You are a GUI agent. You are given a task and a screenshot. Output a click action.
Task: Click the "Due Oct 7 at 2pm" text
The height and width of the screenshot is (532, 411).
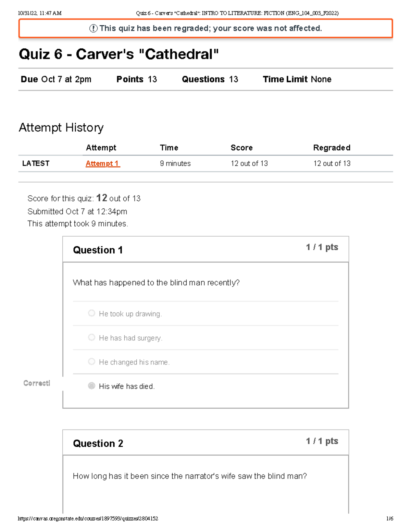pos(56,79)
